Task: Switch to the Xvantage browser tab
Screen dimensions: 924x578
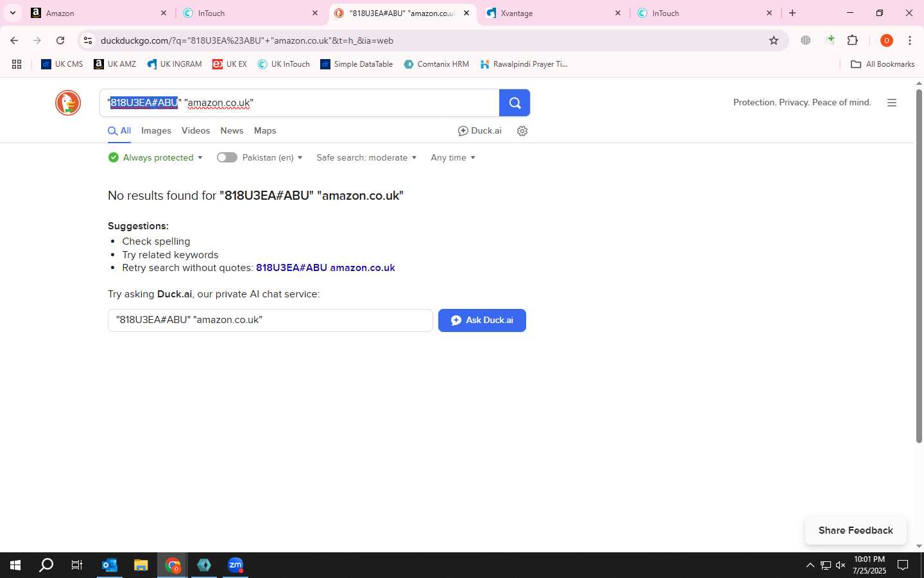Action: (554, 13)
